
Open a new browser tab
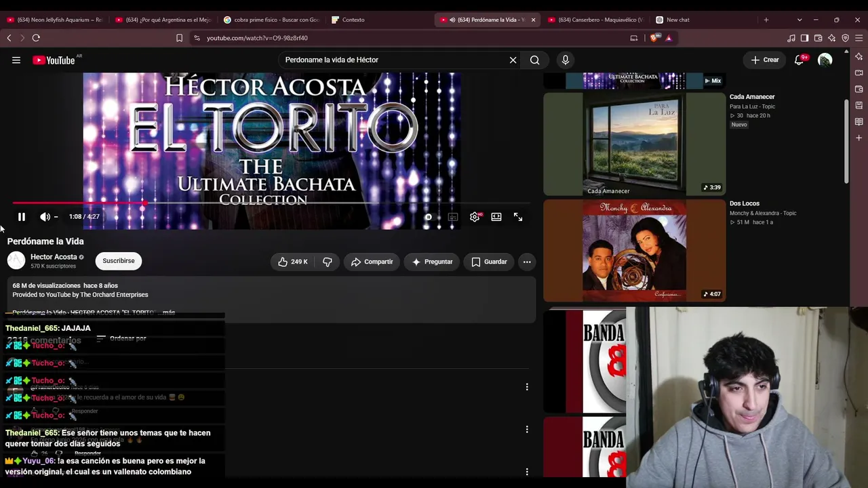pos(766,20)
